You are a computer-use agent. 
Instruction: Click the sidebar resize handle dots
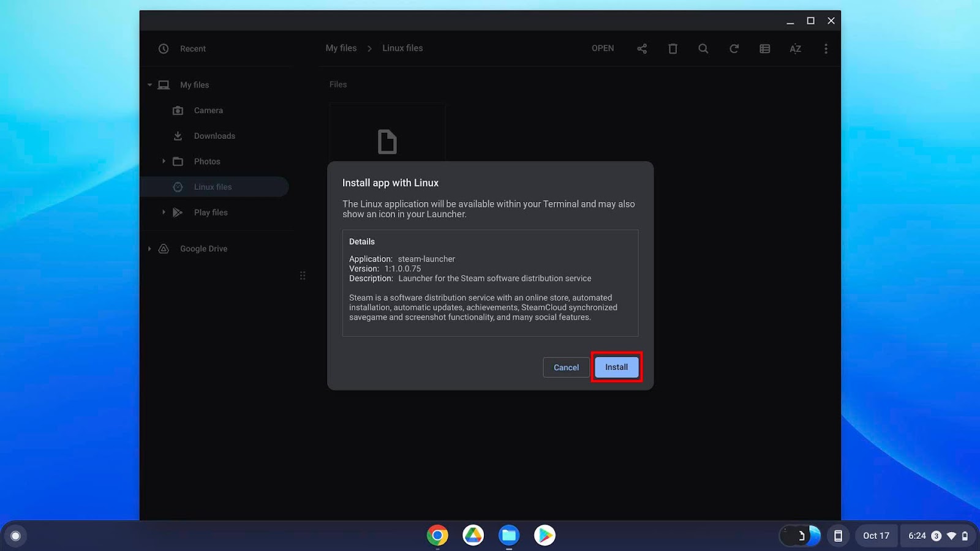(x=303, y=275)
